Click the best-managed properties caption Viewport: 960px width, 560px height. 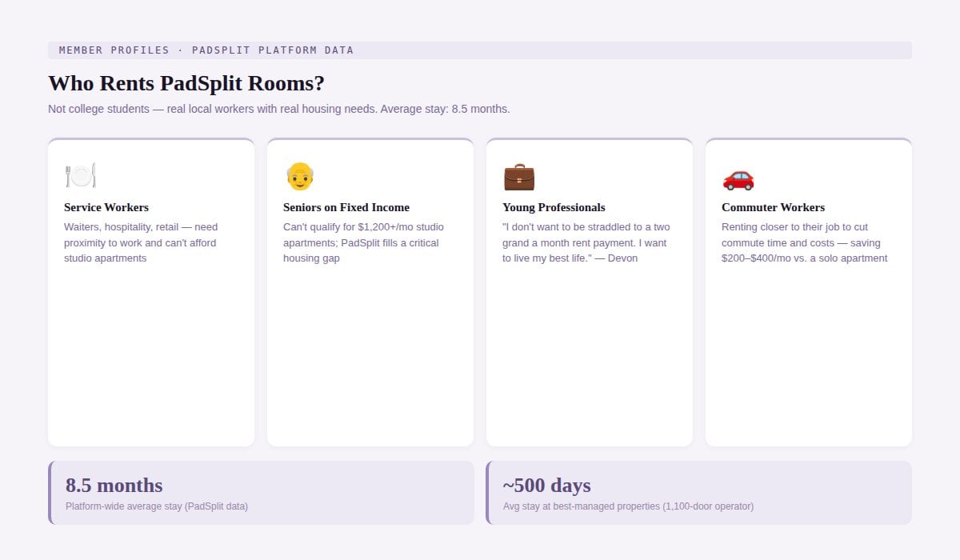click(628, 506)
